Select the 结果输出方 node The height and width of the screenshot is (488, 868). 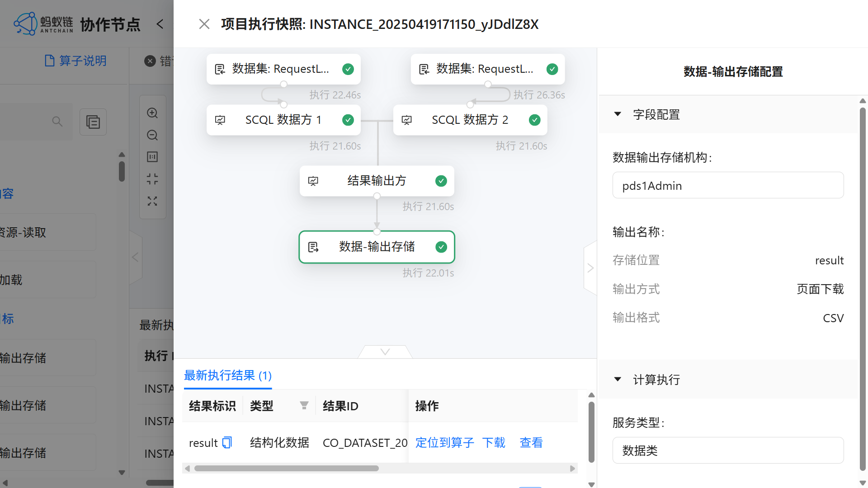click(x=377, y=181)
